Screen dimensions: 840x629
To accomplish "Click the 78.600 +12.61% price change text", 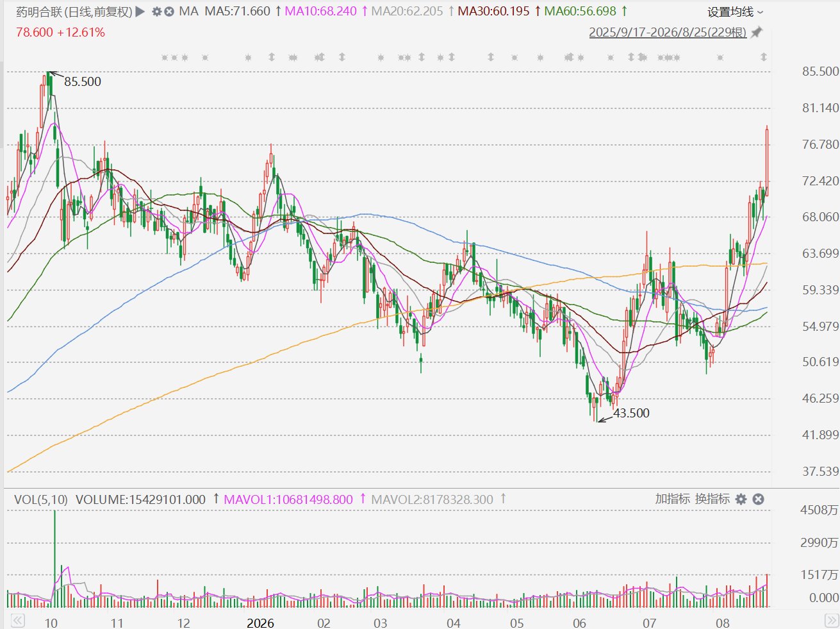I will click(x=60, y=32).
